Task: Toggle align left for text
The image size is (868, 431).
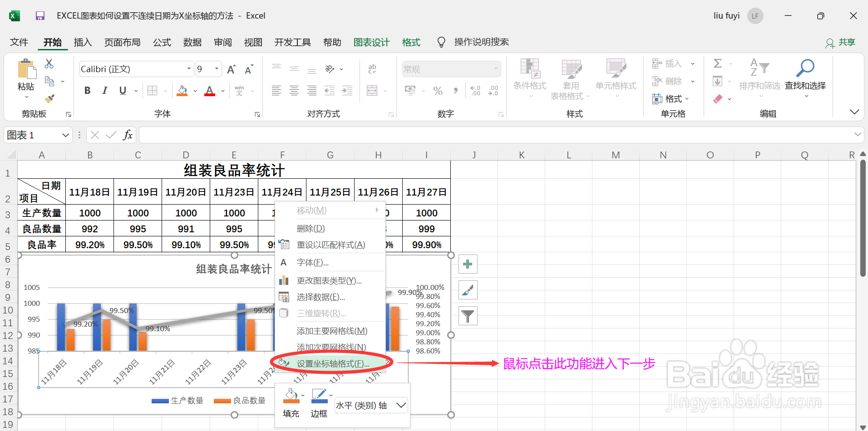Action: (x=276, y=91)
